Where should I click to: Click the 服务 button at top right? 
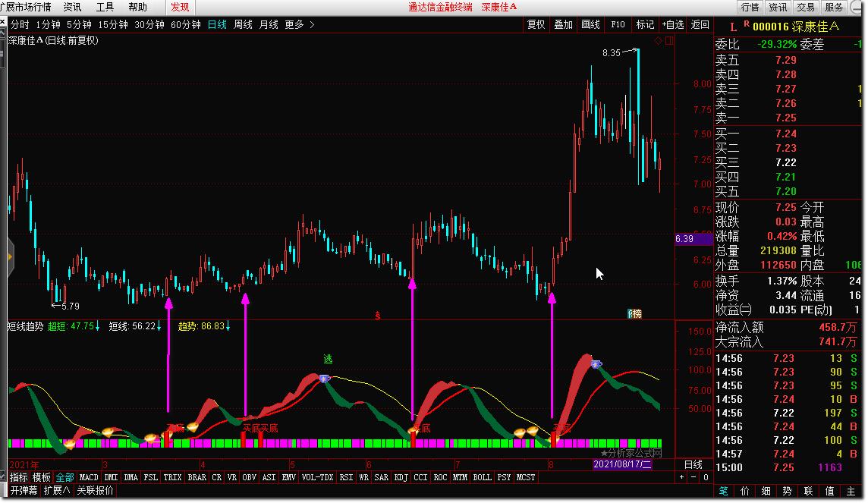pyautogui.click(x=834, y=7)
